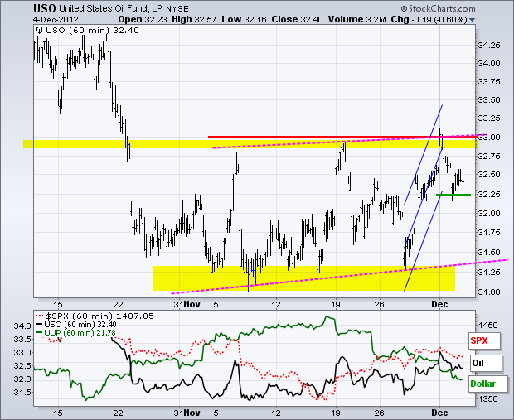Click the Dec label on upper time axis
Screen dimensions: 514x420
pyautogui.click(x=439, y=304)
